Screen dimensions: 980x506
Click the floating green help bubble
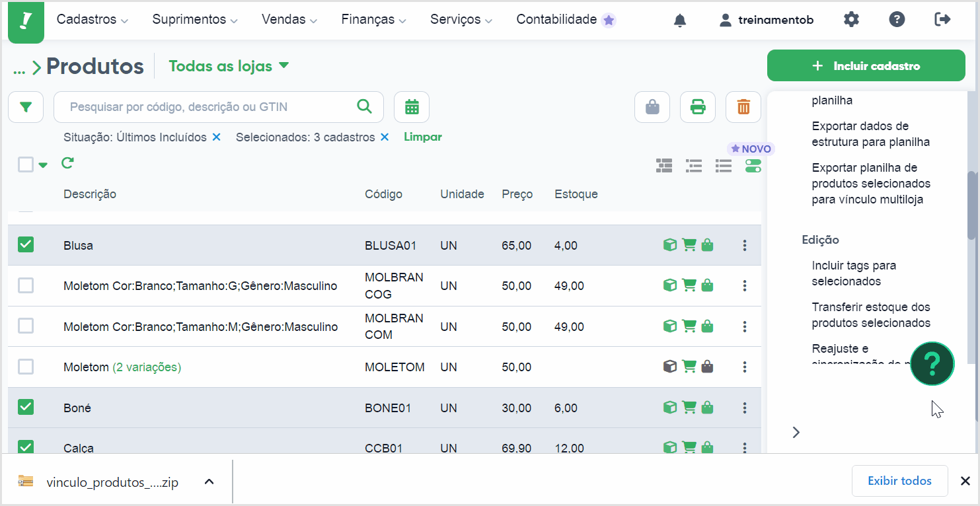click(x=932, y=363)
